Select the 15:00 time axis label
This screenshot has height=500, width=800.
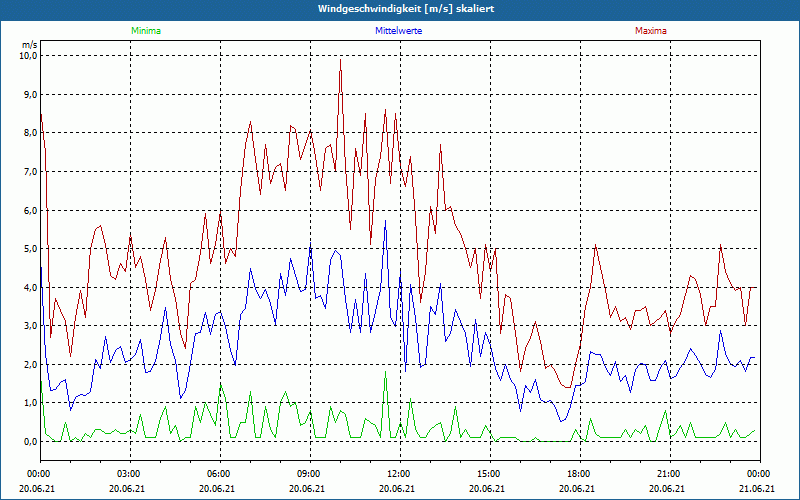click(x=488, y=474)
